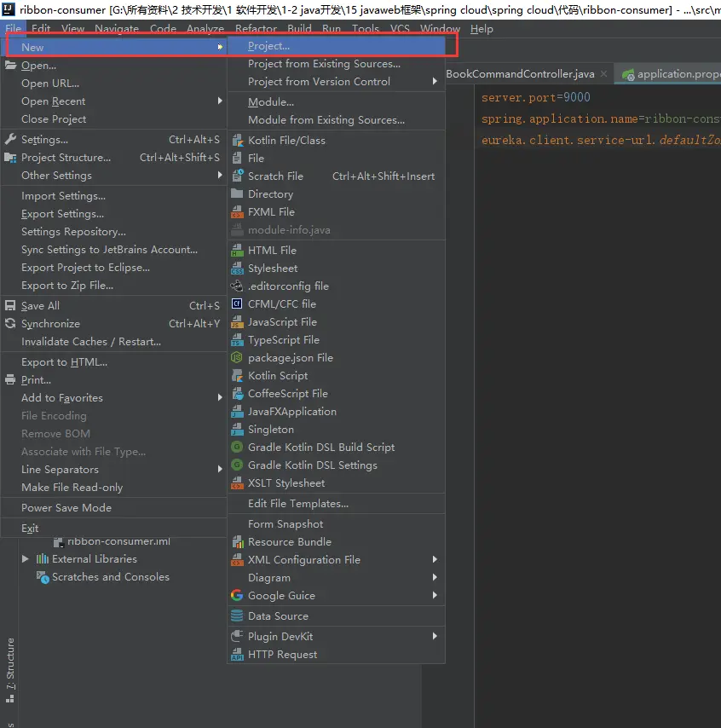Image resolution: width=721 pixels, height=728 pixels.
Task: Click the Singleton template icon
Action: click(237, 430)
